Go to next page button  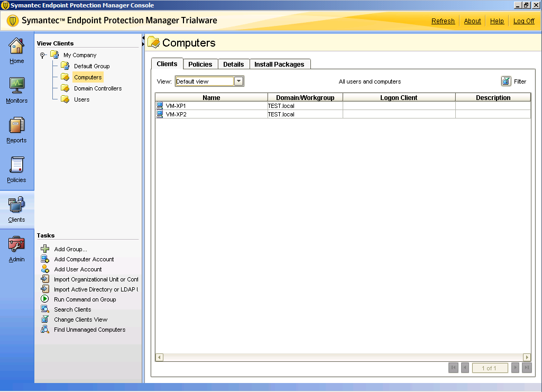(515, 368)
